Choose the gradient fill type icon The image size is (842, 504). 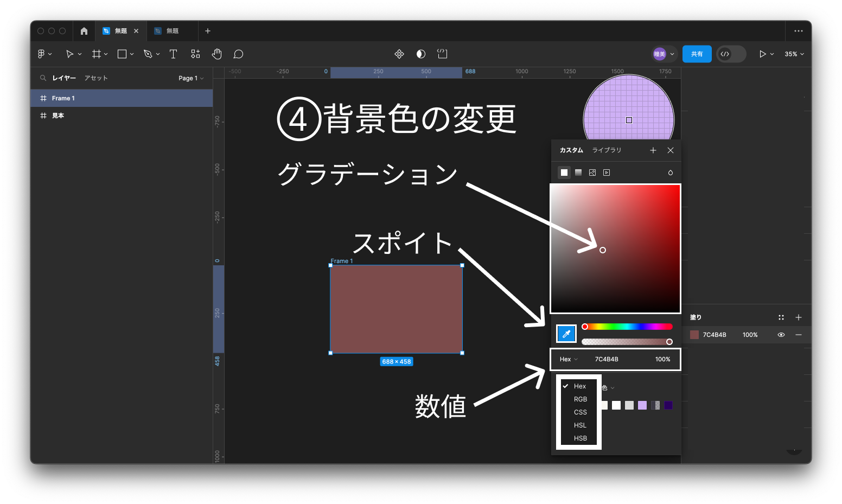pyautogui.click(x=578, y=173)
